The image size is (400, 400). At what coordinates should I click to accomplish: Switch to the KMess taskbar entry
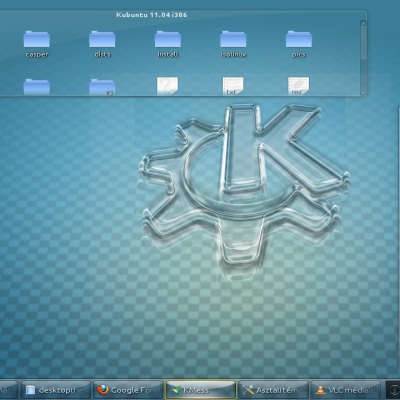click(201, 390)
